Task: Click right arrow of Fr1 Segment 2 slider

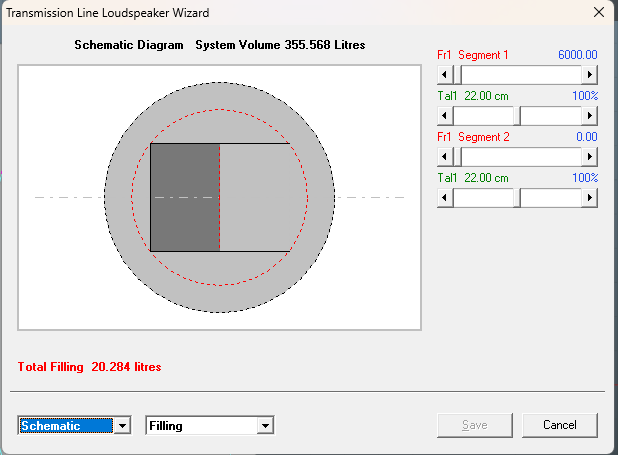Action: 589,157
